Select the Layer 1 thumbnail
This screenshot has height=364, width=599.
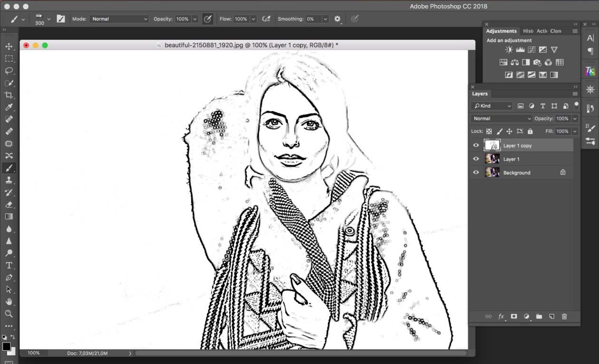tap(492, 159)
